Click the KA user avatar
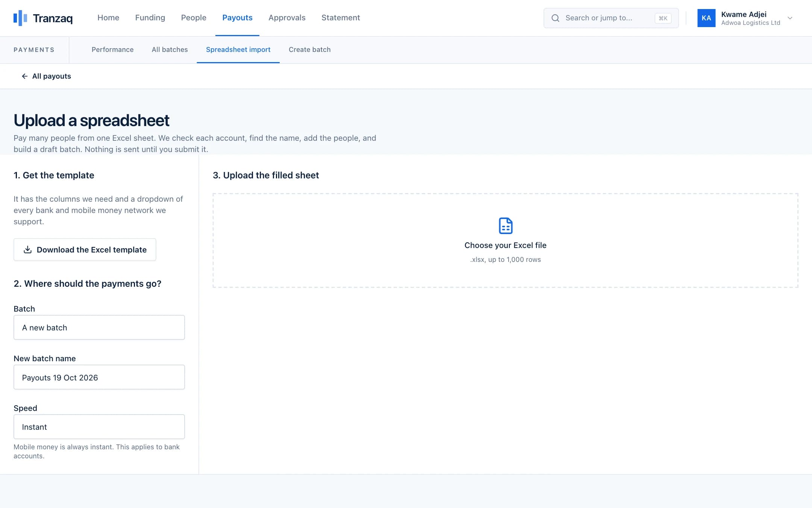This screenshot has height=508, width=812. pos(706,18)
